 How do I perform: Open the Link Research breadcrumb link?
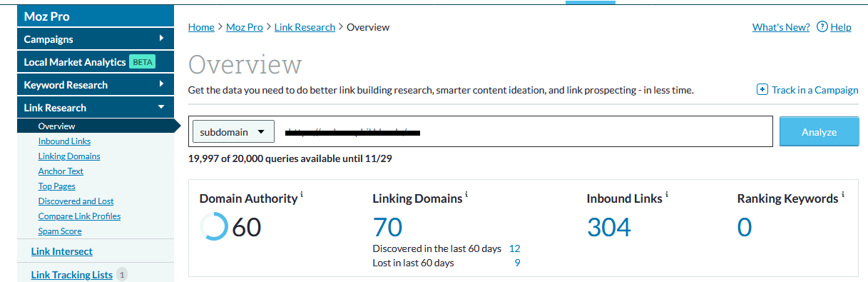point(305,27)
